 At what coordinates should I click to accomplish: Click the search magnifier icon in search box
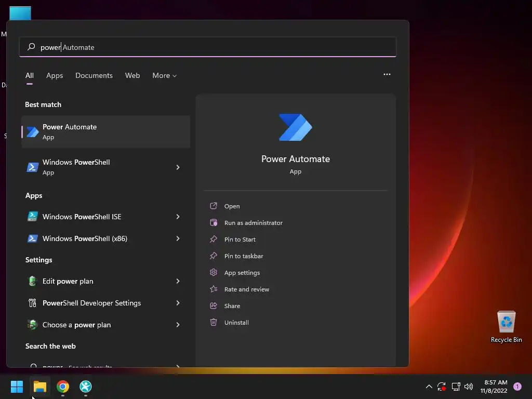[x=31, y=47]
